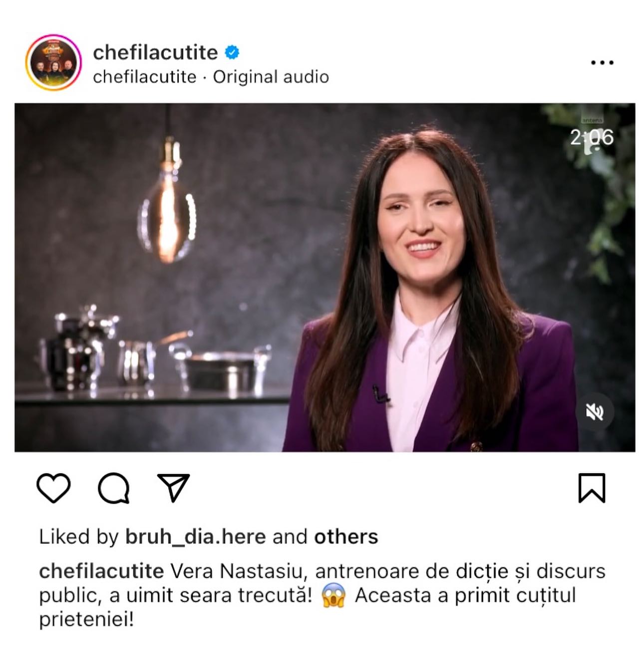Share the post with the paper plane icon
Image resolution: width=644 pixels, height=670 pixels.
[x=173, y=487]
